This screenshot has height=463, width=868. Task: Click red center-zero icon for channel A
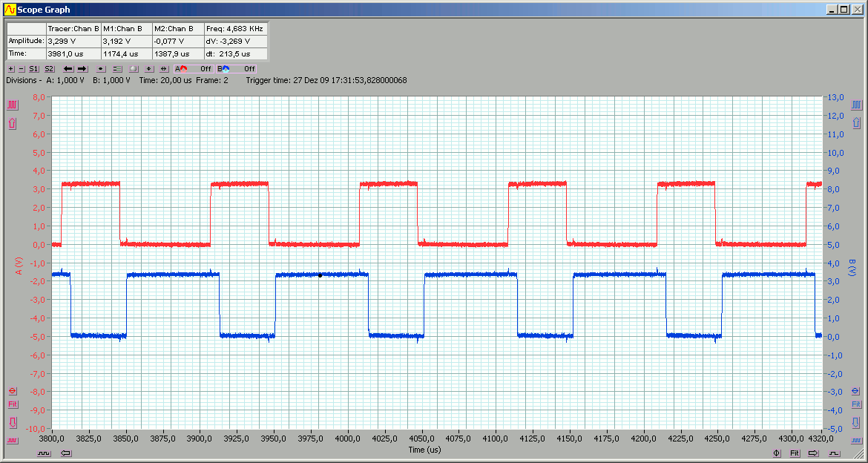pyautogui.click(x=12, y=391)
